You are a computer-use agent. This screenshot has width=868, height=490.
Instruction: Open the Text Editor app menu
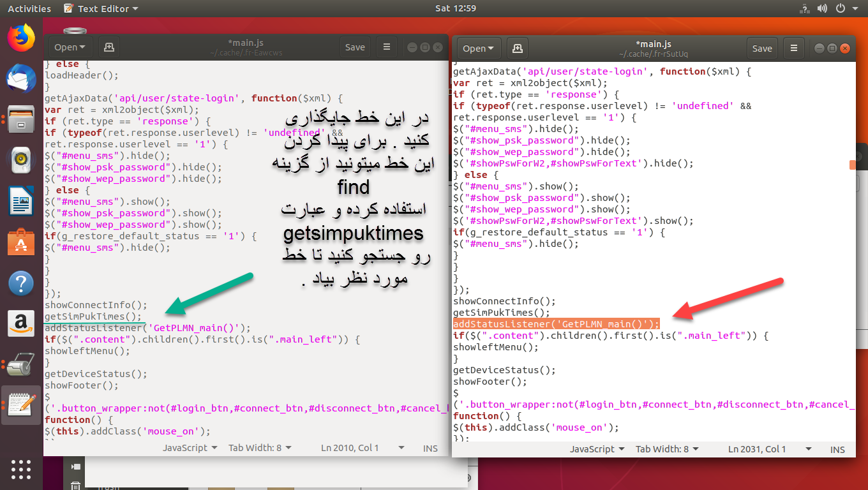pos(102,9)
